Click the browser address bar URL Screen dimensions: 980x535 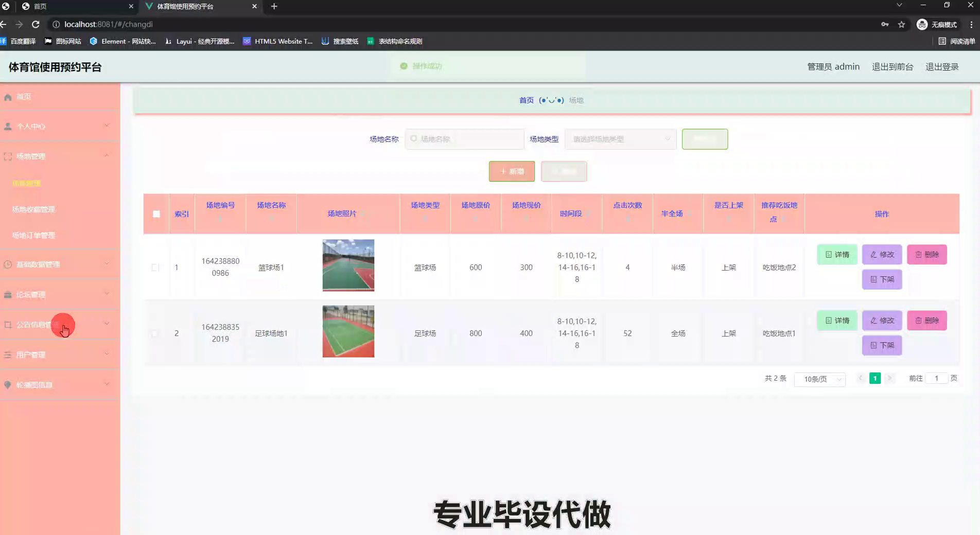tap(109, 24)
